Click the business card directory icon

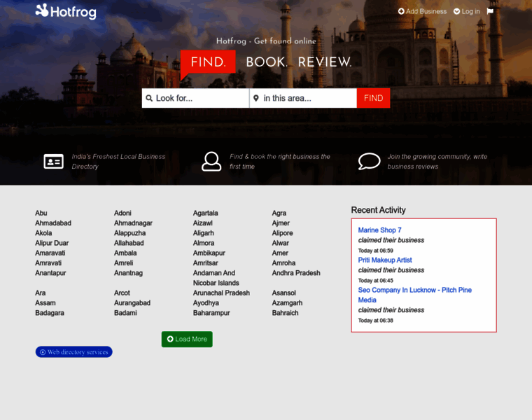pyautogui.click(x=54, y=161)
